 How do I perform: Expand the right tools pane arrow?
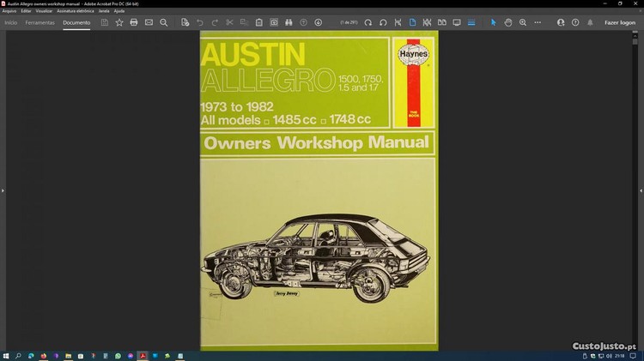tap(641, 190)
